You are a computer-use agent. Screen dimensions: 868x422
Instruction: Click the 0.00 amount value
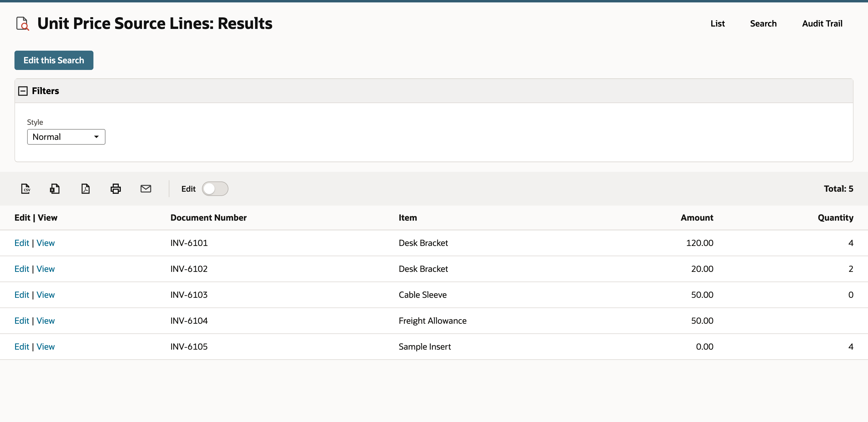(705, 347)
